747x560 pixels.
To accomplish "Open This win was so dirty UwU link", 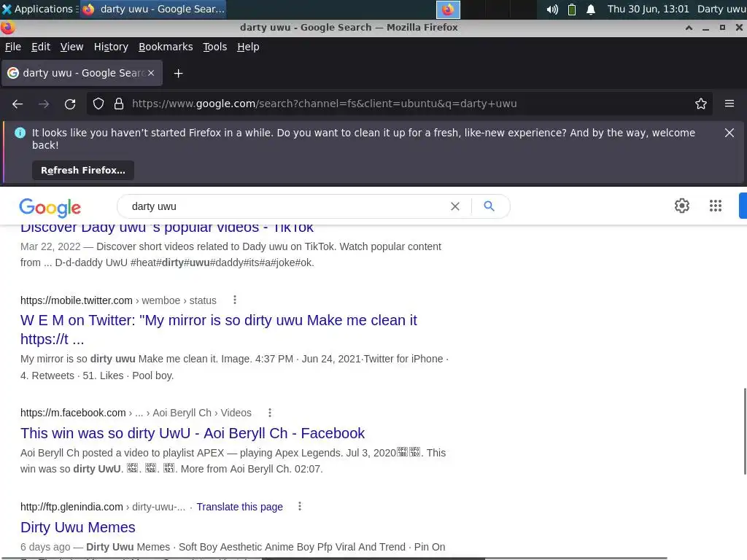I will pos(193,433).
